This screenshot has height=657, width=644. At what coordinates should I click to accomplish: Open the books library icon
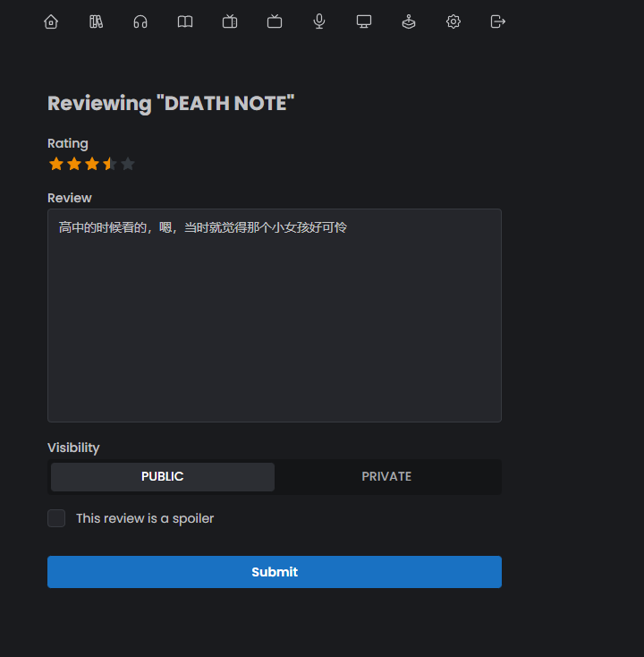click(x=96, y=21)
